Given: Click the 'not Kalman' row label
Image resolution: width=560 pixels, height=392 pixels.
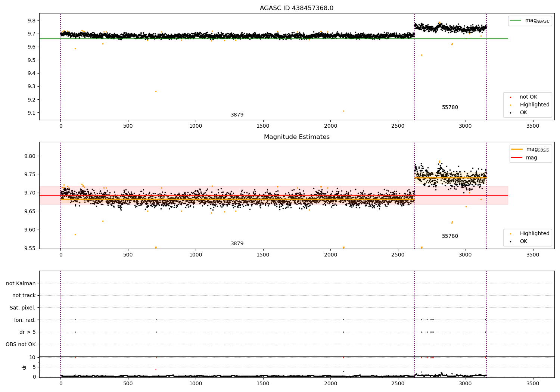Looking at the screenshot, I should [x=21, y=284].
